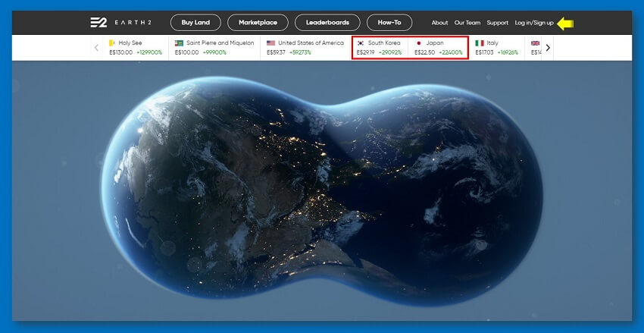Click the double Earth globe image
The height and width of the screenshot is (333, 644).
point(322,191)
